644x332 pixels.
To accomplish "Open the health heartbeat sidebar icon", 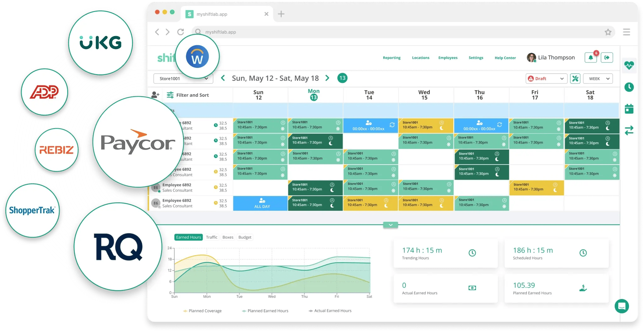I will tap(629, 65).
